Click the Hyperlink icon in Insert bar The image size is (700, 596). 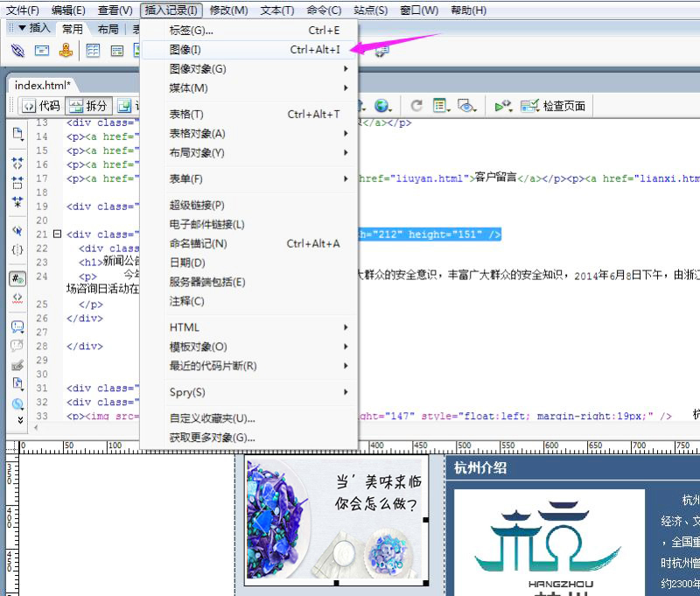pyautogui.click(x=17, y=51)
